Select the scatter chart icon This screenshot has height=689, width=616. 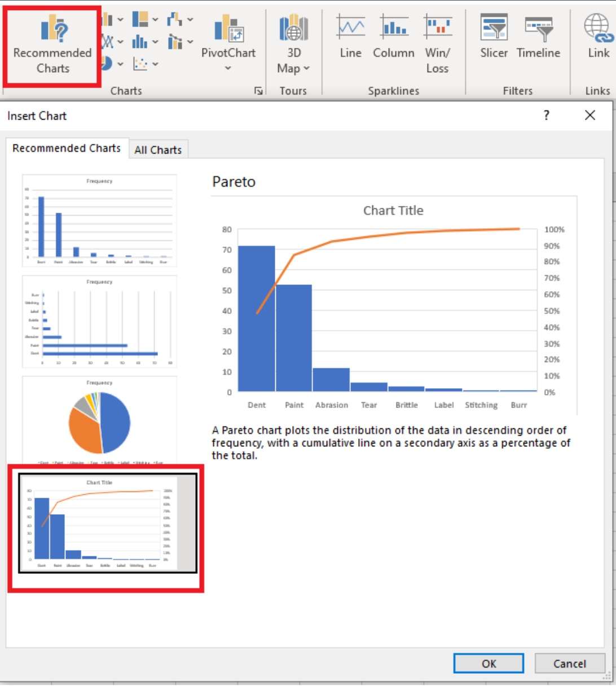point(140,64)
